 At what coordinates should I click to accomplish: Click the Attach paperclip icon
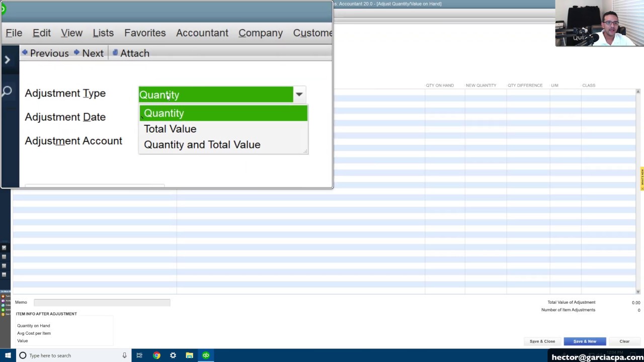tap(115, 53)
